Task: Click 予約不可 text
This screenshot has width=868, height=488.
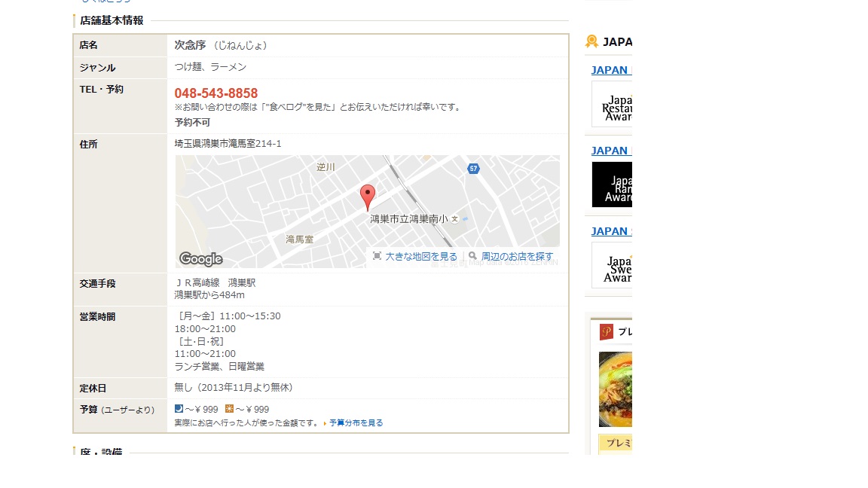Action: pos(192,122)
